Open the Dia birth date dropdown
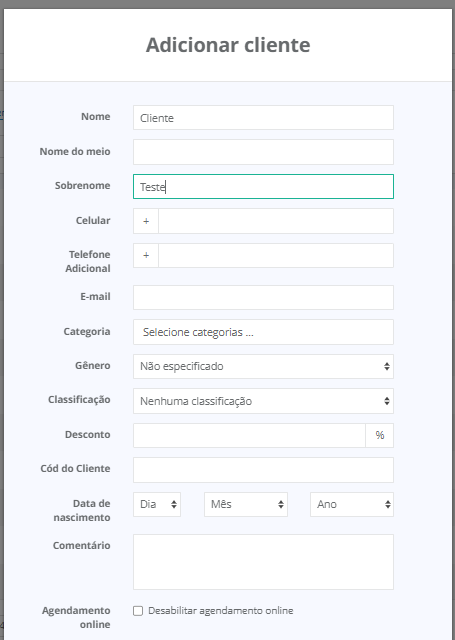This screenshot has height=640, width=455. 157,504
